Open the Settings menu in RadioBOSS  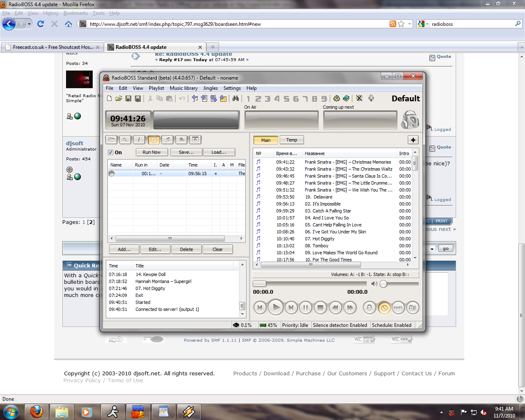pos(232,88)
